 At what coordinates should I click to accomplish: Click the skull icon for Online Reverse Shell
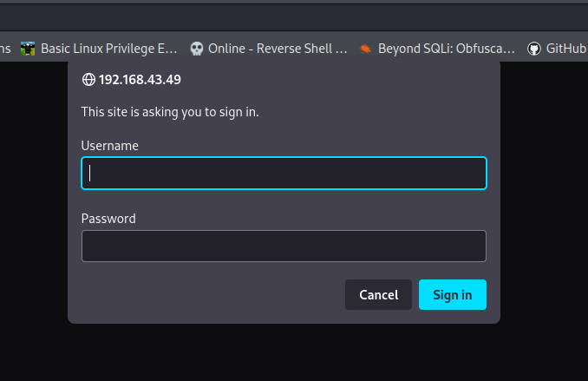197,49
